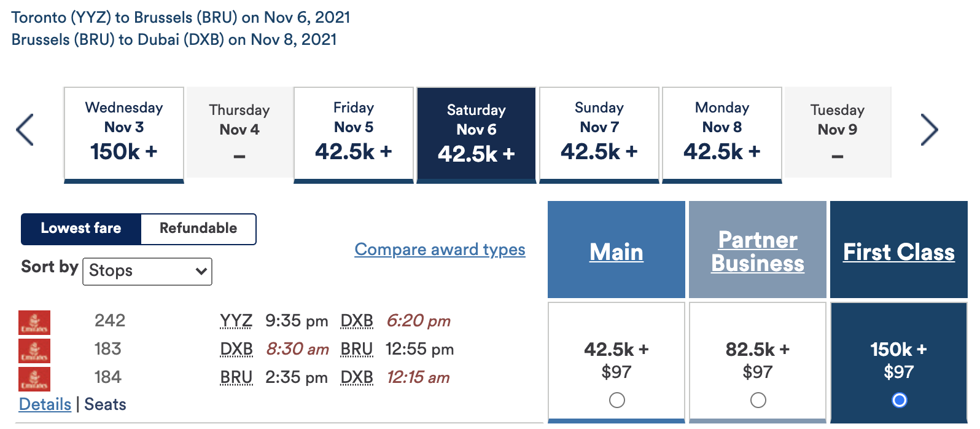Click the First Class column header

click(x=899, y=252)
